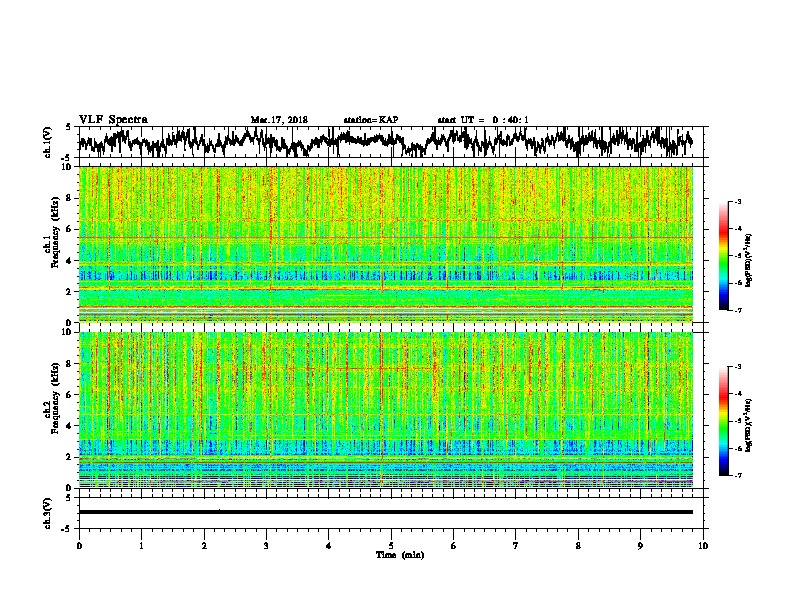Click the ch.2 colorbar log(PSD) unit label
Image resolution: width=792 pixels, height=612 pixels.
pyautogui.click(x=749, y=426)
